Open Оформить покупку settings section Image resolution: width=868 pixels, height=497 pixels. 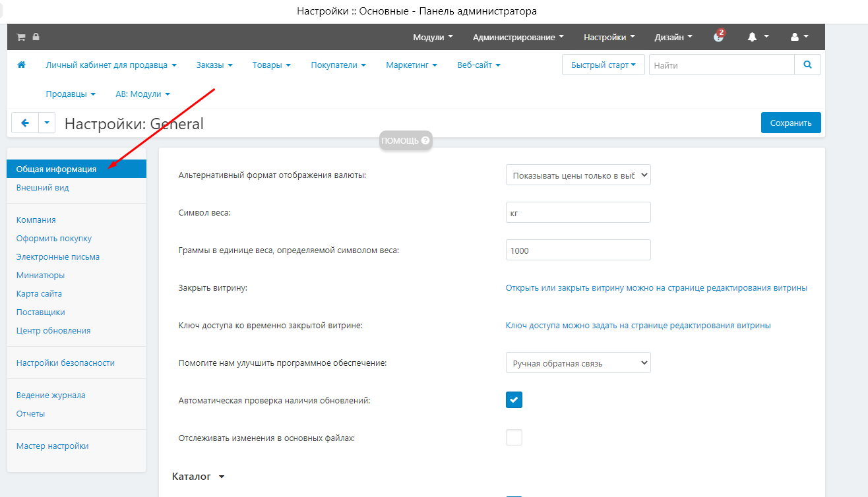(54, 238)
